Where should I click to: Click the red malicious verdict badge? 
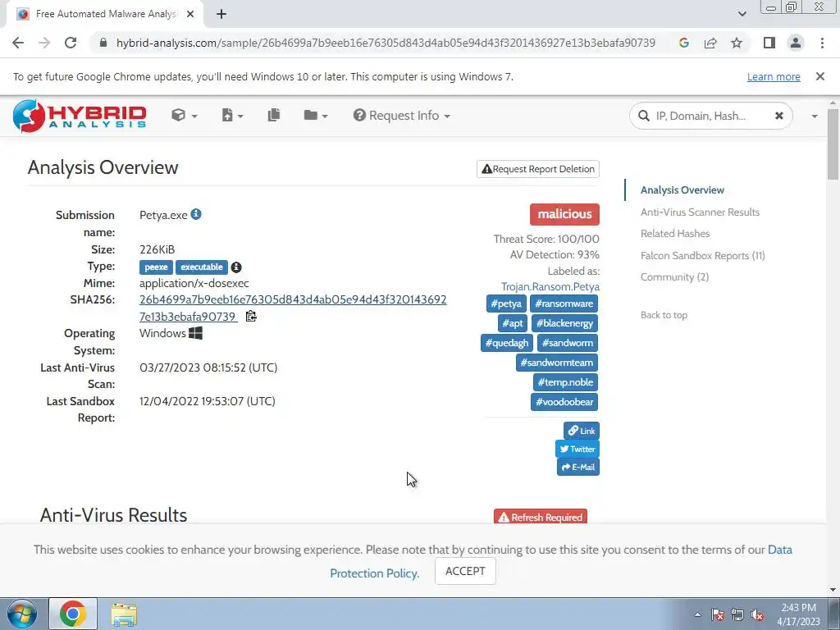tap(564, 214)
